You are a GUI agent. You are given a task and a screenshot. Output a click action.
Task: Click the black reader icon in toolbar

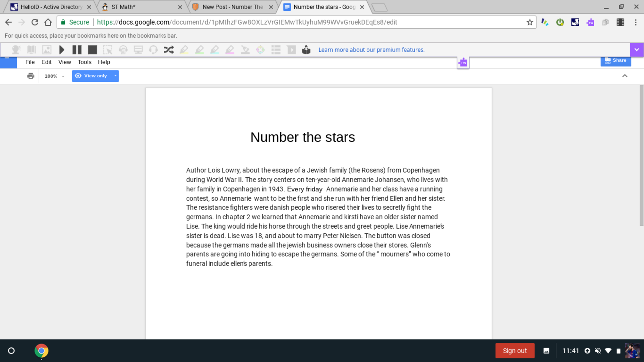tap(306, 50)
